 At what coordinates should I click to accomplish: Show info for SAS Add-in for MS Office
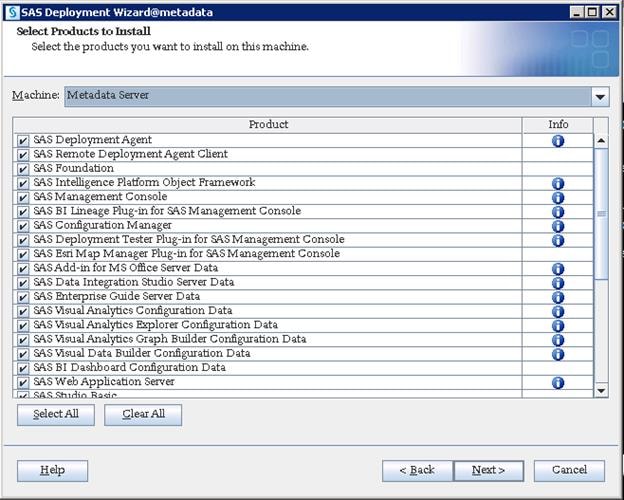[x=558, y=269]
